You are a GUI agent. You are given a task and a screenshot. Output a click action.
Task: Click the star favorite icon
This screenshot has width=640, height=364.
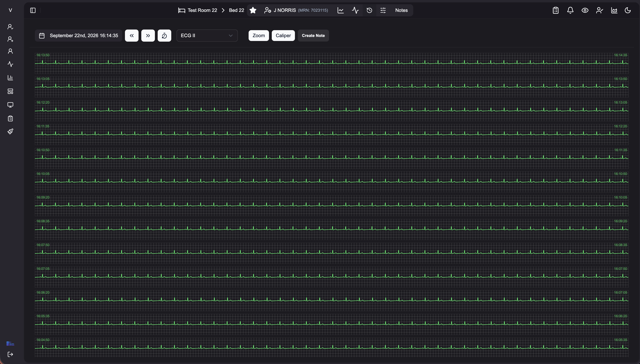253,10
